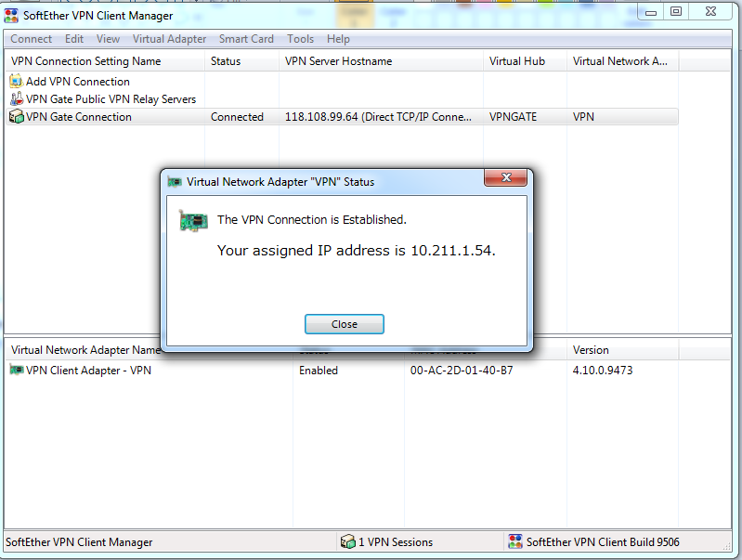Click SoftEther VPN Client Build status icon
Viewport: 742px width, 560px height.
(514, 541)
